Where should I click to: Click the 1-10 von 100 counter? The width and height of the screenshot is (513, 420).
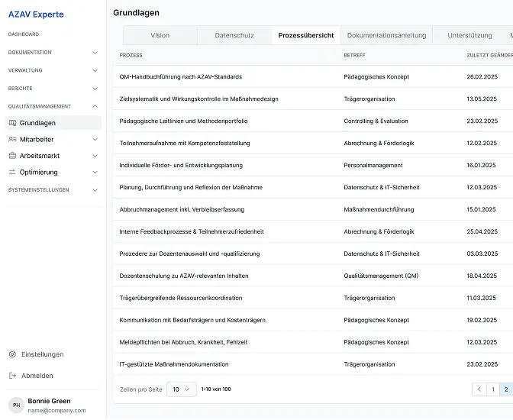point(216,389)
